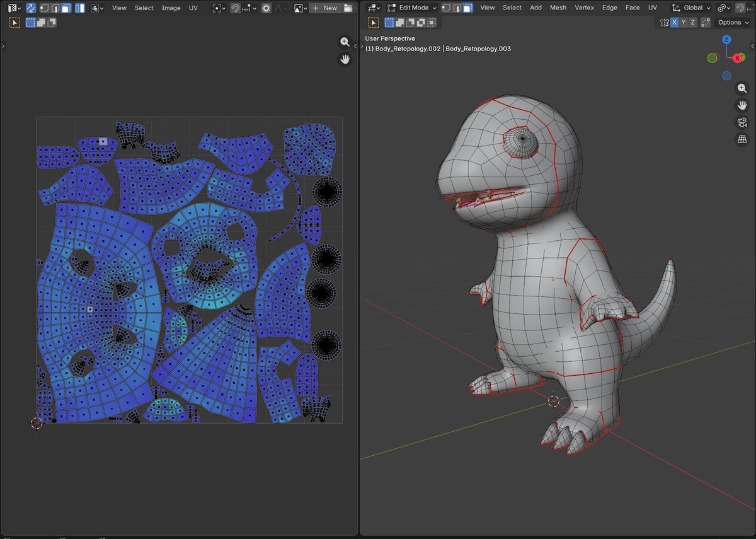Toggle camera view

[x=742, y=122]
